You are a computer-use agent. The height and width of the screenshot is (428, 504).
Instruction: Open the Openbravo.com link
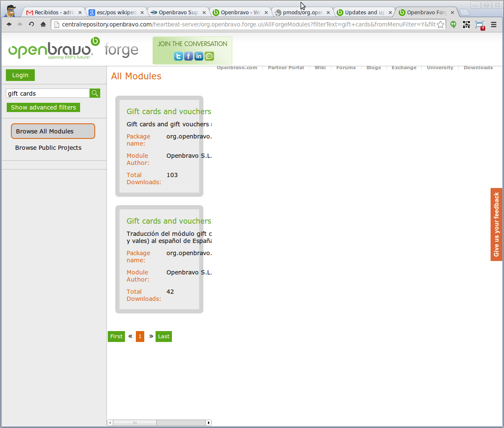point(237,68)
